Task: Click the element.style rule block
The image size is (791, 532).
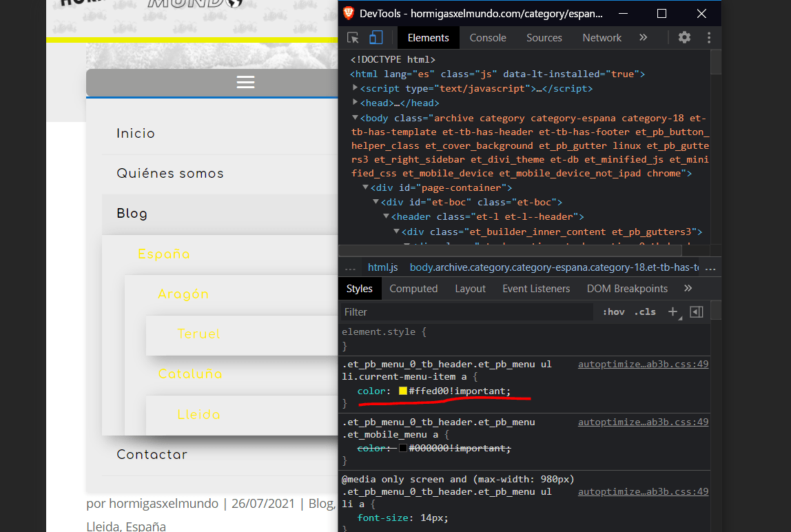Action: coord(524,338)
